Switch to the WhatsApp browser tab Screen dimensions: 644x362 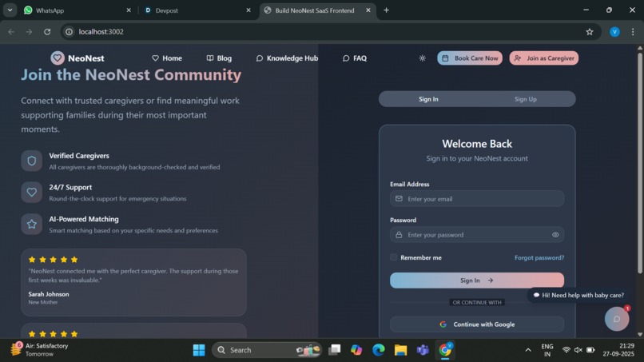pos(78,10)
